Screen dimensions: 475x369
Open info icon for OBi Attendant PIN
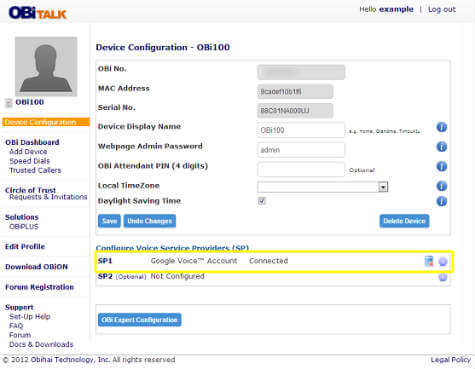442,166
